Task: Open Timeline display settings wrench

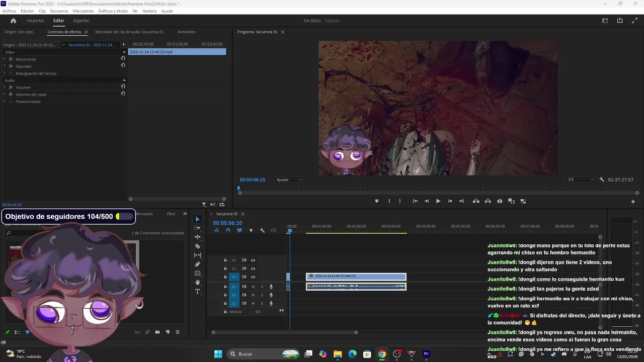Action: click(x=262, y=230)
